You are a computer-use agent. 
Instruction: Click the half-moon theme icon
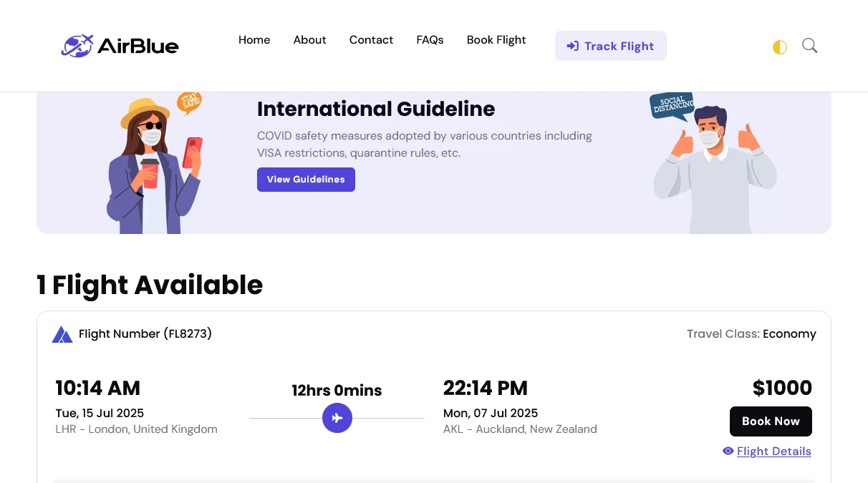click(779, 47)
